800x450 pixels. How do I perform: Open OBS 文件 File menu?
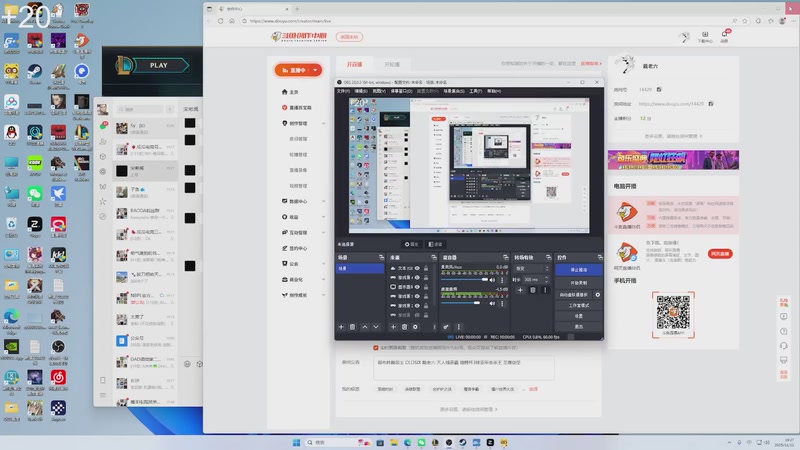coord(343,91)
